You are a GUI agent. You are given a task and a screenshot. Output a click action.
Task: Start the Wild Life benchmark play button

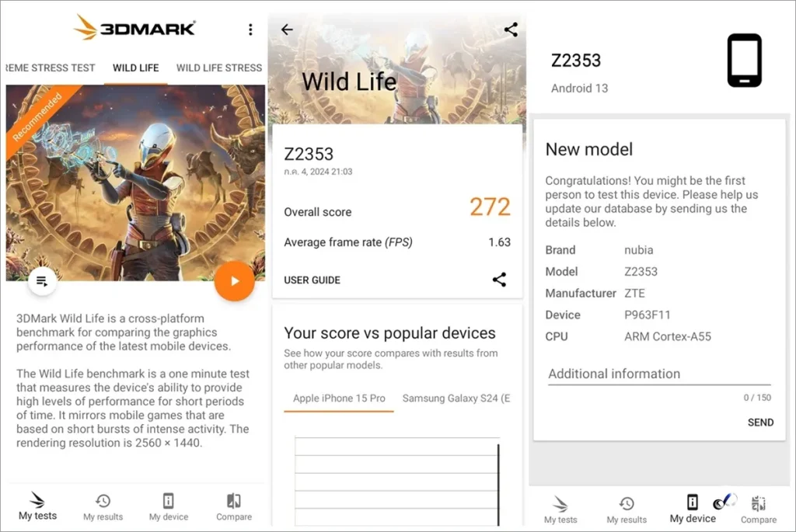pyautogui.click(x=234, y=281)
